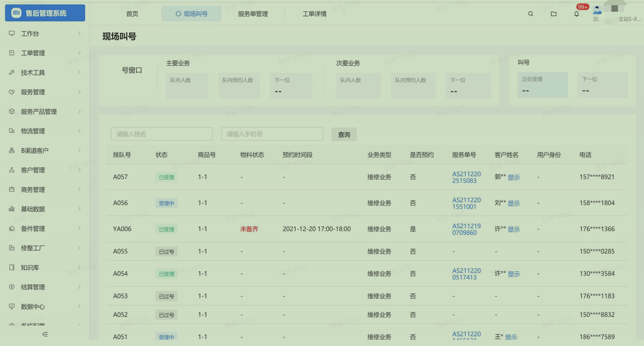Open service order AS2112200517413 link
The image size is (644, 346).
467,274
